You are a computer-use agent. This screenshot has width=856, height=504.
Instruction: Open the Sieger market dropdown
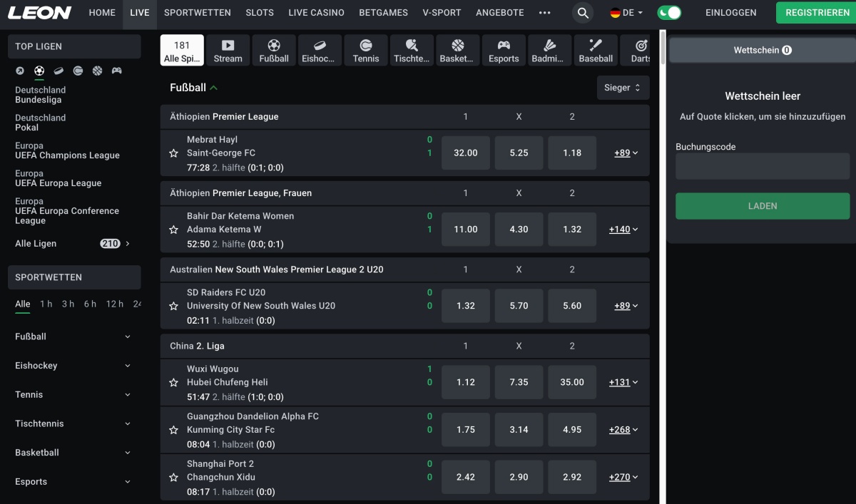623,88
